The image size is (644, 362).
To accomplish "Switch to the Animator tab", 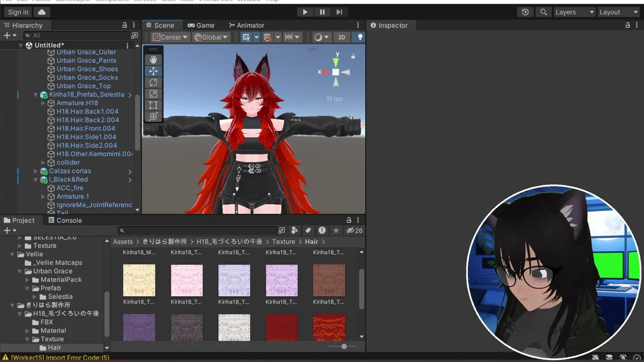I will pyautogui.click(x=247, y=25).
